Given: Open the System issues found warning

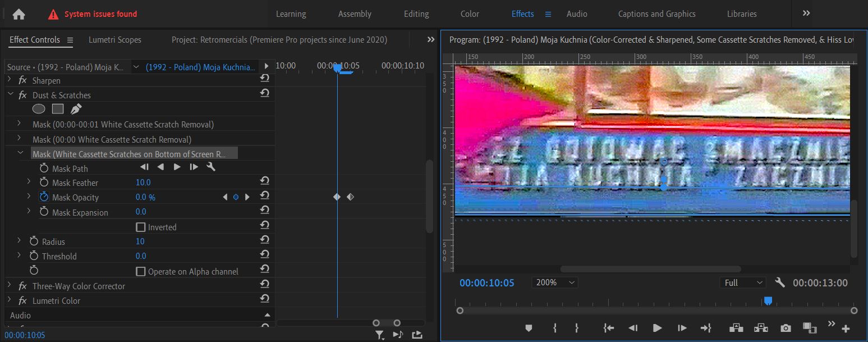Looking at the screenshot, I should [x=93, y=14].
